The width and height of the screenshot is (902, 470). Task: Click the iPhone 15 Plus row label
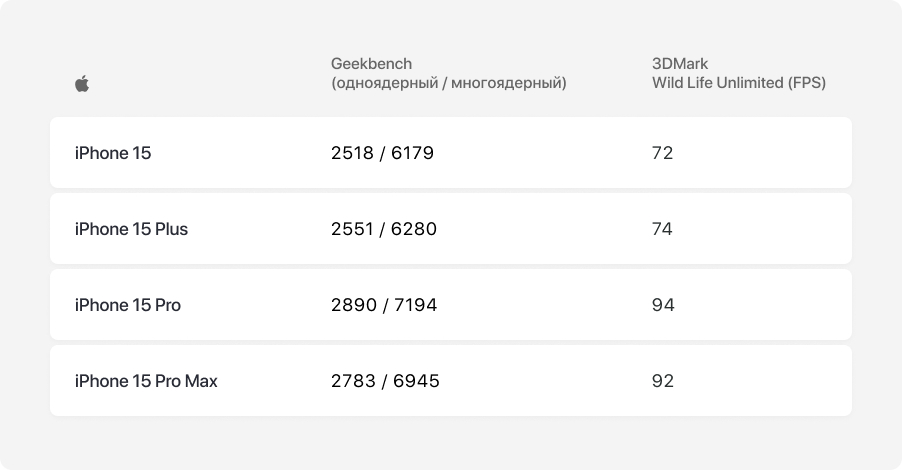[x=131, y=229]
